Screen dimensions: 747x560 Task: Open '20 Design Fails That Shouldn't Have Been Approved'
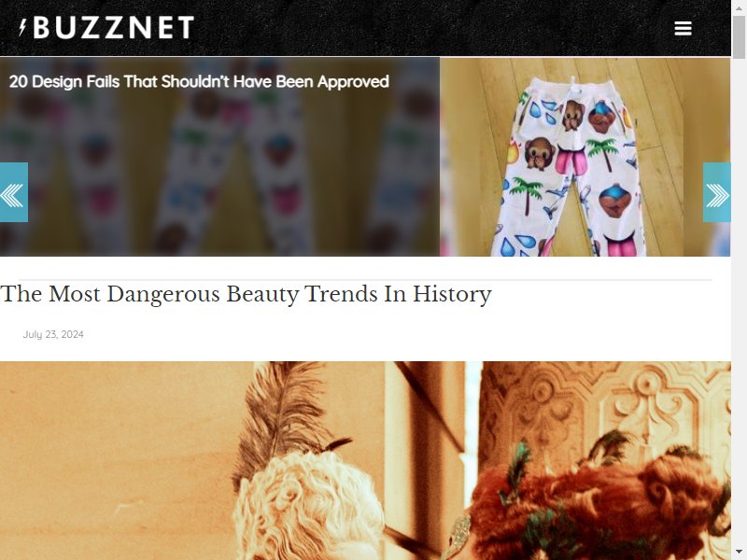click(199, 81)
